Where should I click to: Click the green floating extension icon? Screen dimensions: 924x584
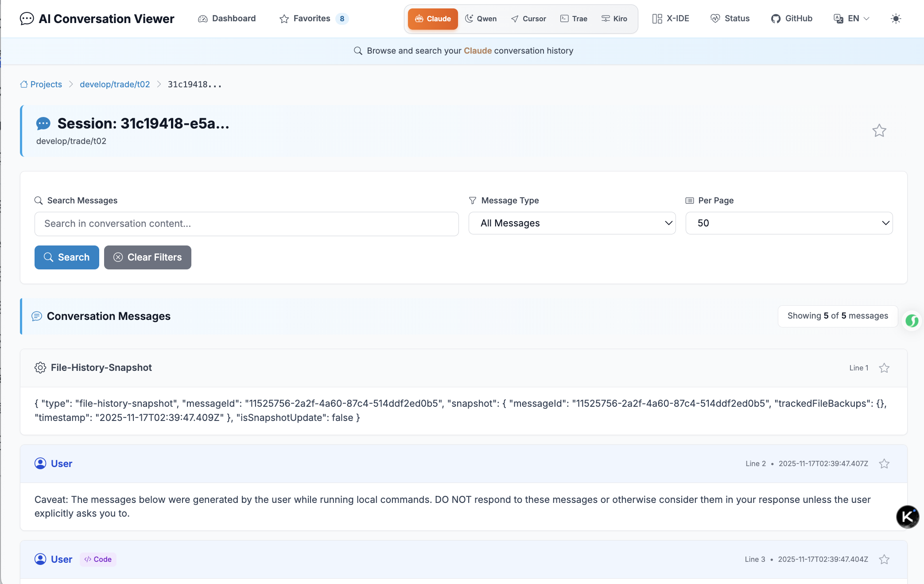912,320
